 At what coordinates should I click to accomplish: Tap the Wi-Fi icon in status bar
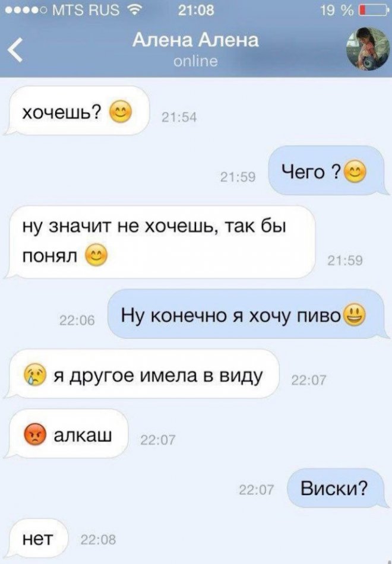point(134,11)
